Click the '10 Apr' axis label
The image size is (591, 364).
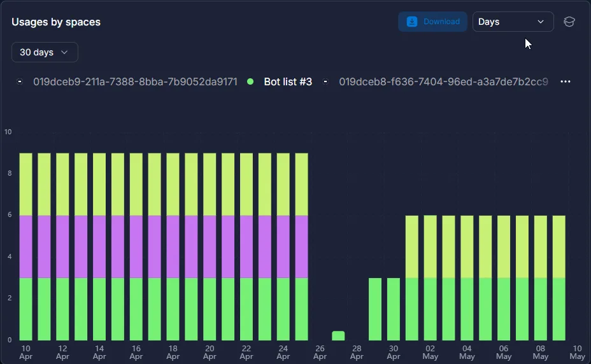click(x=25, y=353)
